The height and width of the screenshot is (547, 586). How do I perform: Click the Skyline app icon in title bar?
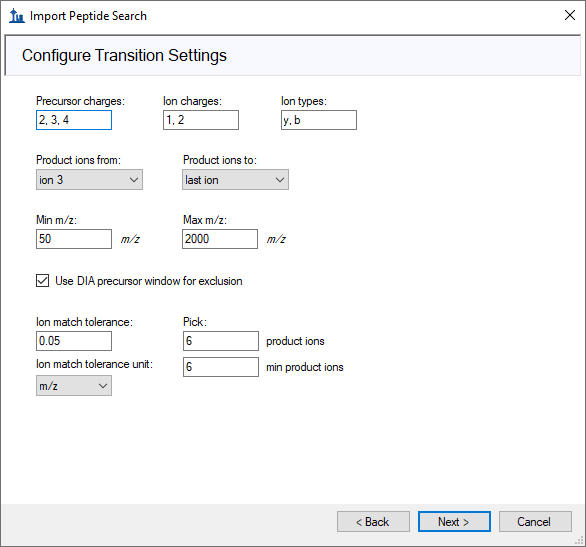(x=17, y=16)
